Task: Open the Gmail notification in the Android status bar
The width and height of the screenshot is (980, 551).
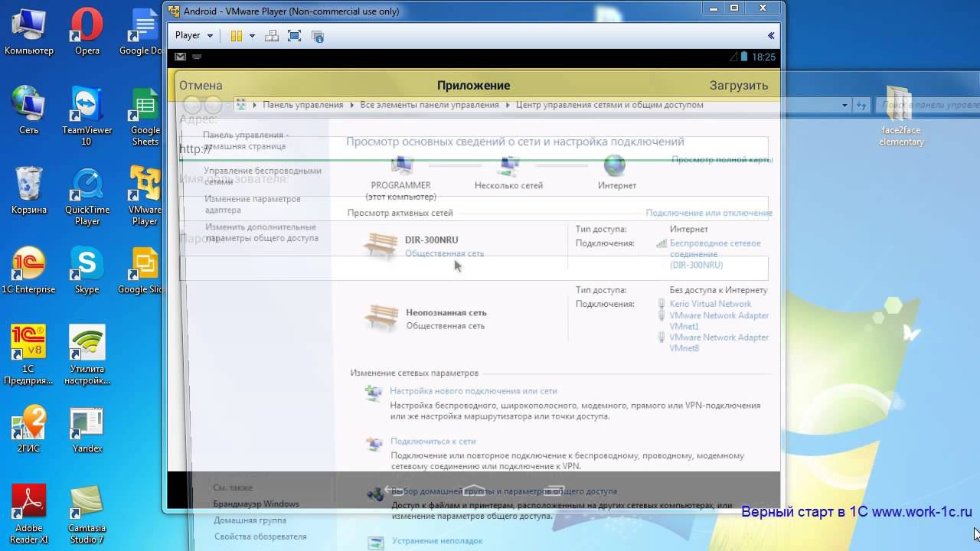Action: (x=181, y=57)
